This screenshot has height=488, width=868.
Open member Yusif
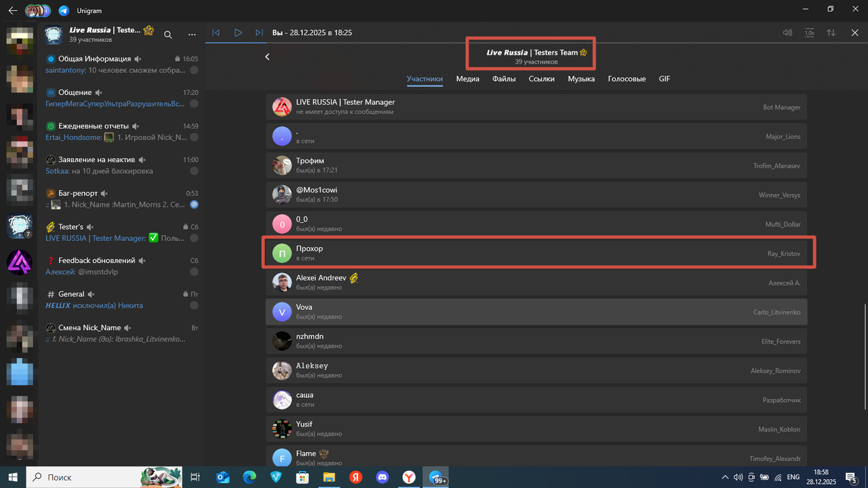click(536, 428)
